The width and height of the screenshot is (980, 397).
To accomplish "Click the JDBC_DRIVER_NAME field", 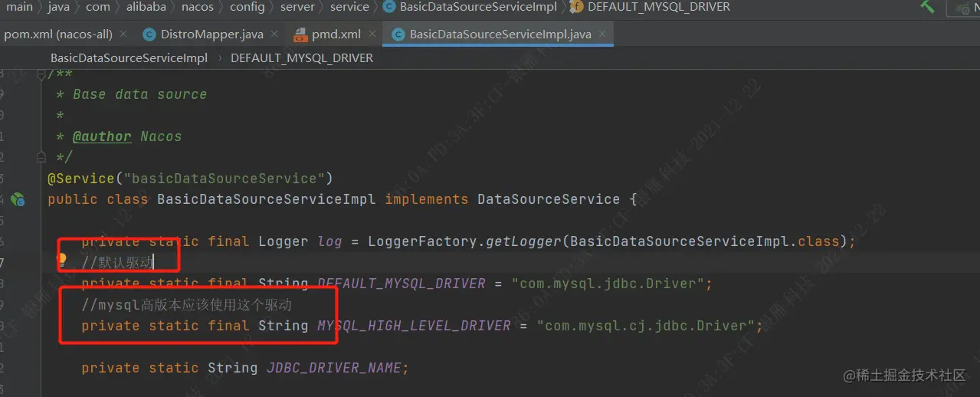I will click(x=334, y=368).
